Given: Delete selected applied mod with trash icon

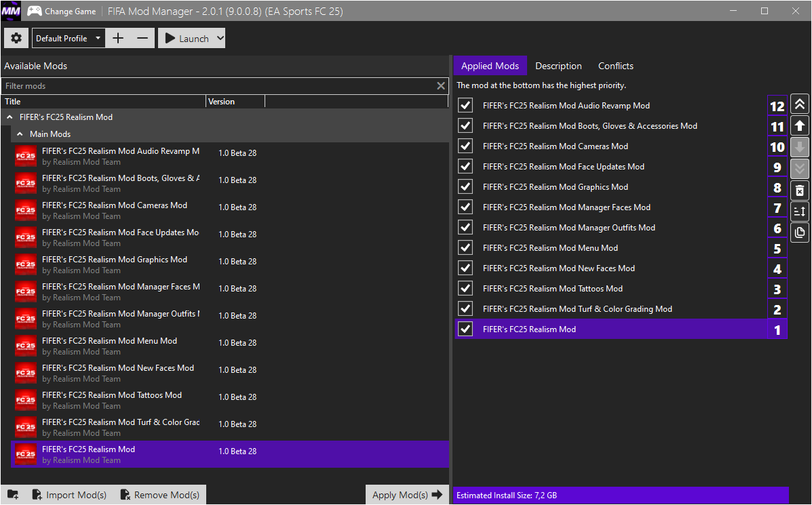Looking at the screenshot, I should tap(800, 190).
